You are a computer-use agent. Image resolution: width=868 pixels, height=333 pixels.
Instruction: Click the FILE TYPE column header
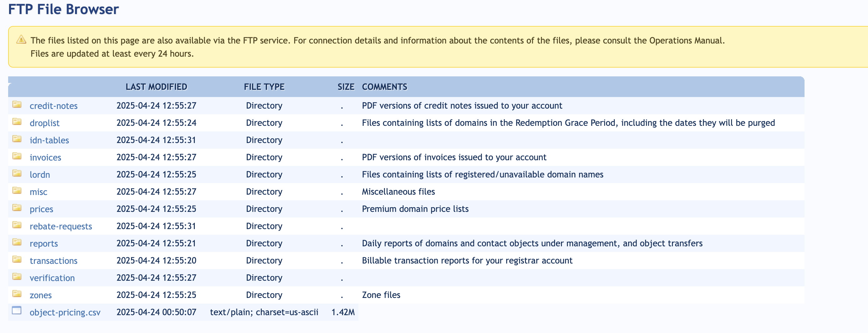click(264, 87)
